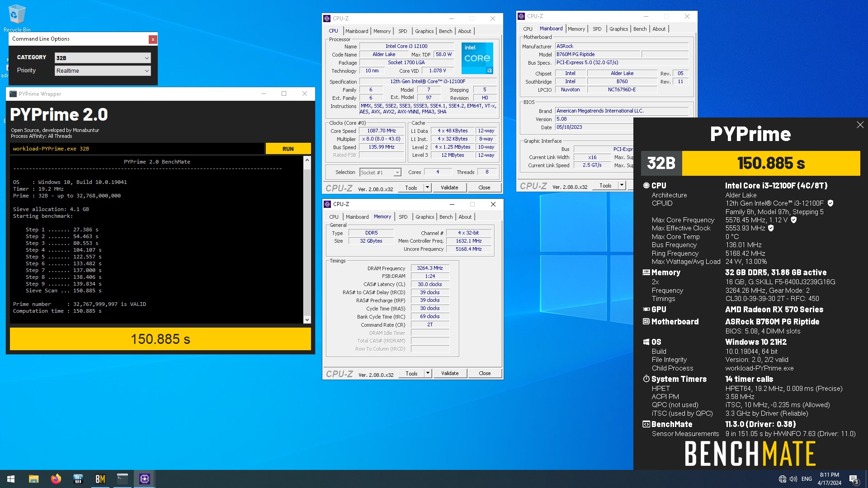Image resolution: width=868 pixels, height=488 pixels.
Task: Switch to SPD tab in CPU window
Action: [403, 31]
